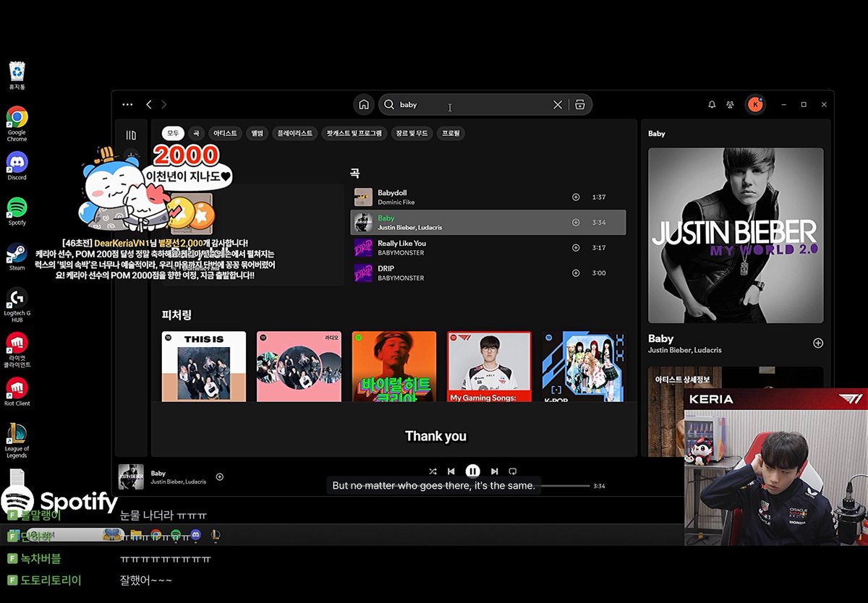The width and height of the screenshot is (868, 603).
Task: Open Steam desktop shortcut
Action: (17, 257)
